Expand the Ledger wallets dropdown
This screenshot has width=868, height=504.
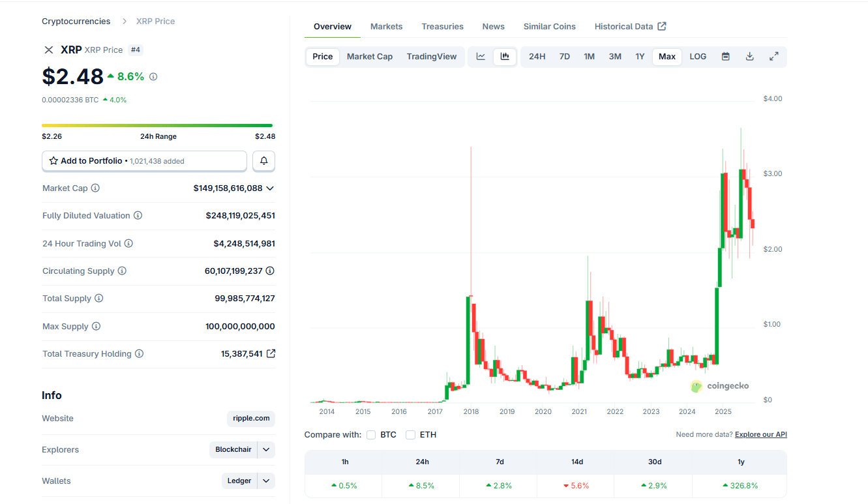[x=265, y=481]
